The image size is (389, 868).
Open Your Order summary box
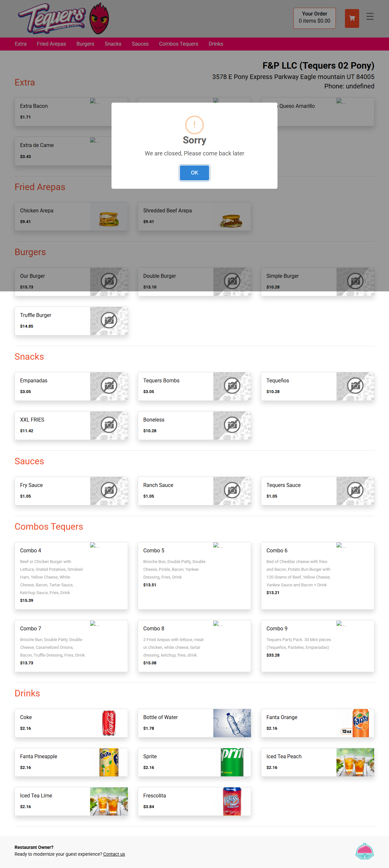point(314,18)
